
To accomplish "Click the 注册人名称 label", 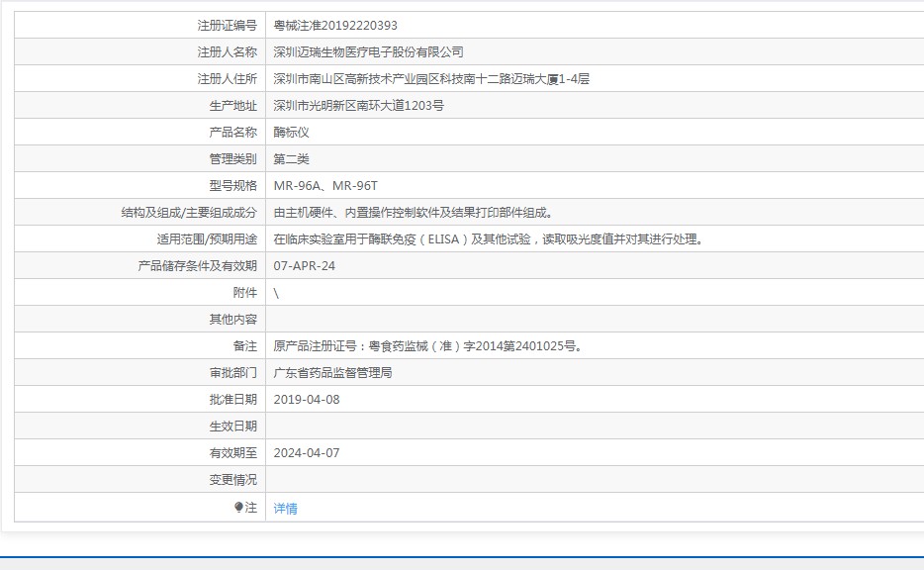I will (x=227, y=51).
